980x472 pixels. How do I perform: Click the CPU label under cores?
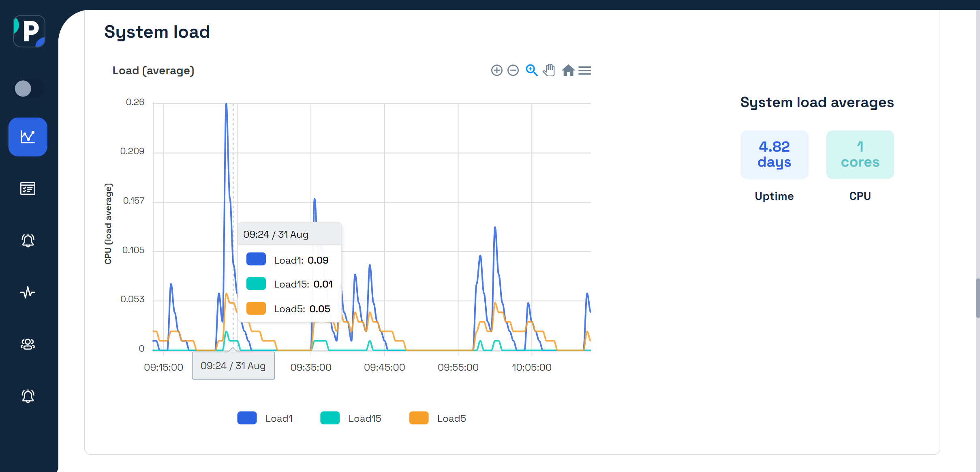(x=860, y=196)
